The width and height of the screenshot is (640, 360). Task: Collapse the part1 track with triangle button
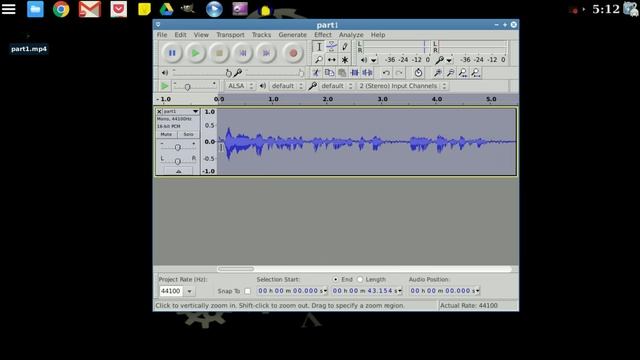tap(178, 172)
